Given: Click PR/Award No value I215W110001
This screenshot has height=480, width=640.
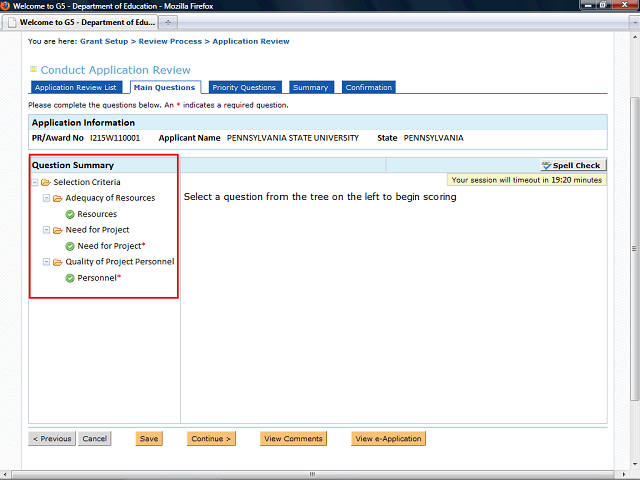Looking at the screenshot, I should point(115,138).
